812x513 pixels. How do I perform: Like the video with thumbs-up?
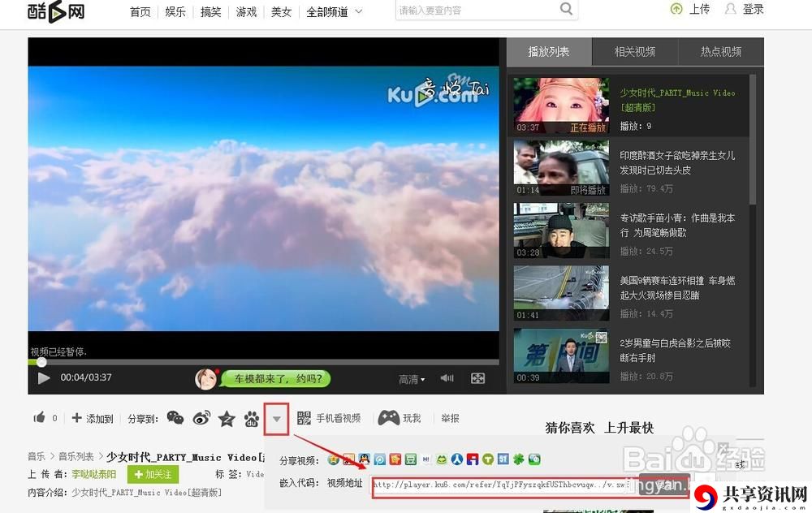(39, 417)
